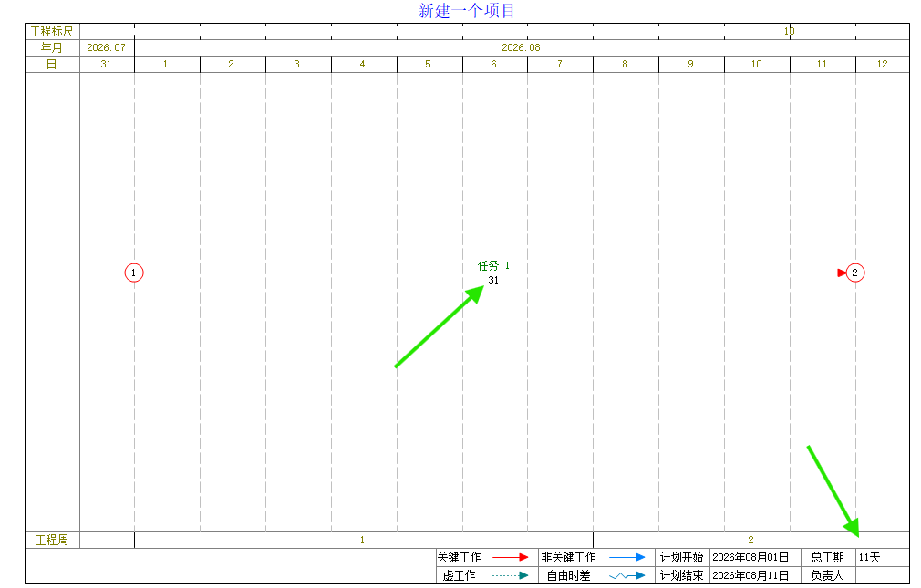Click the dotted dummy-work arrow in legend
The width and height of the screenshot is (921, 588).
(510, 575)
